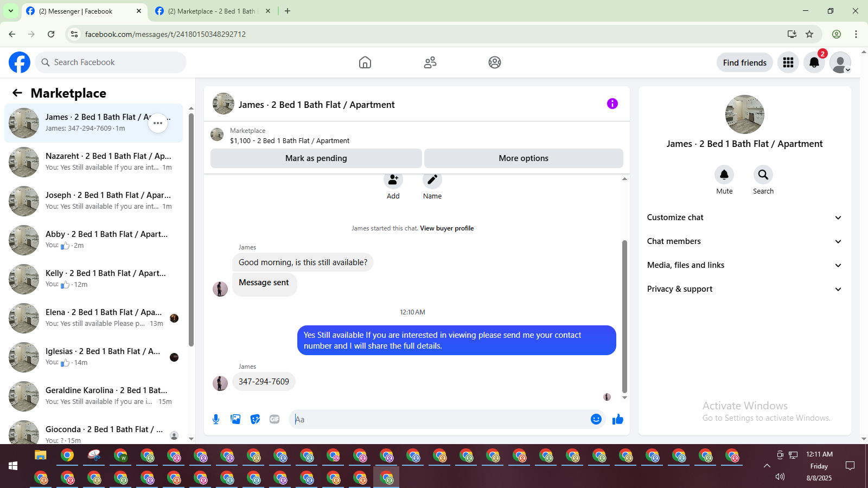Expand Customize chat section
Viewport: 868px width, 488px height.
744,217
